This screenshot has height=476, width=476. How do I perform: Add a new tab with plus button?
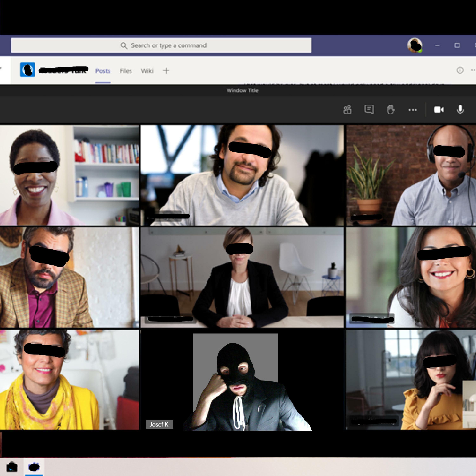pyautogui.click(x=166, y=71)
